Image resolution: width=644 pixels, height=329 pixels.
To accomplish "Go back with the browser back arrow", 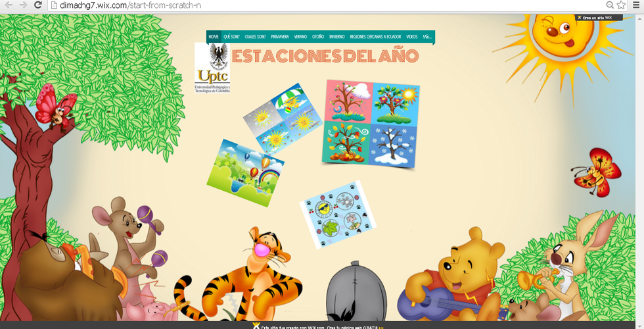I will 9,5.
